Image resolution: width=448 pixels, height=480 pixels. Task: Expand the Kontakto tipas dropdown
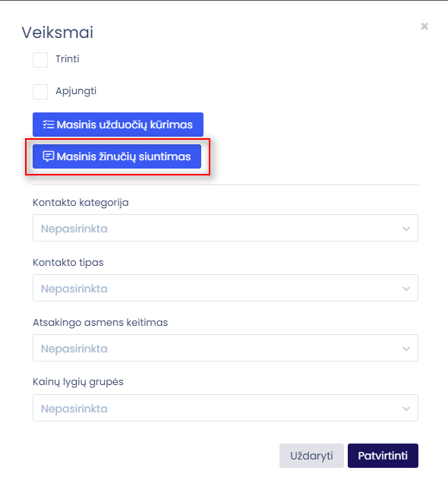(226, 288)
